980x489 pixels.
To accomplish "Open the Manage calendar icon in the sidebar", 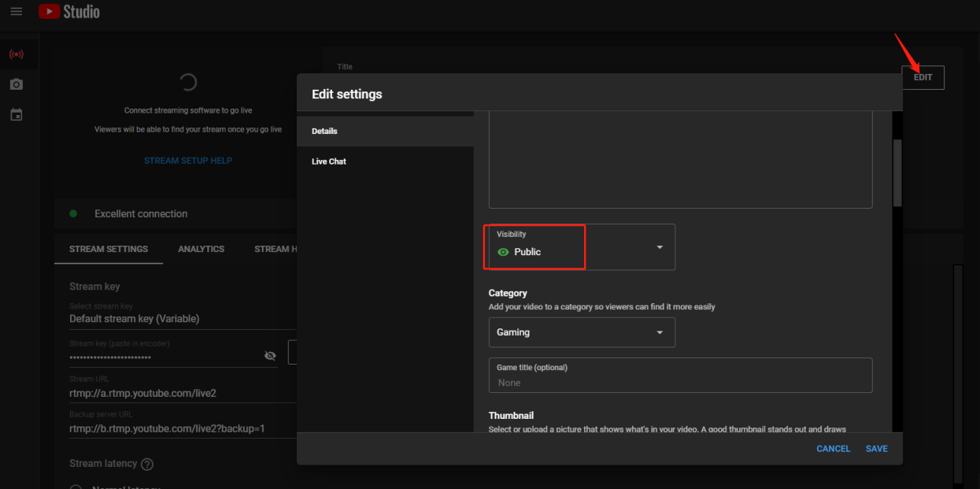I will pyautogui.click(x=17, y=115).
